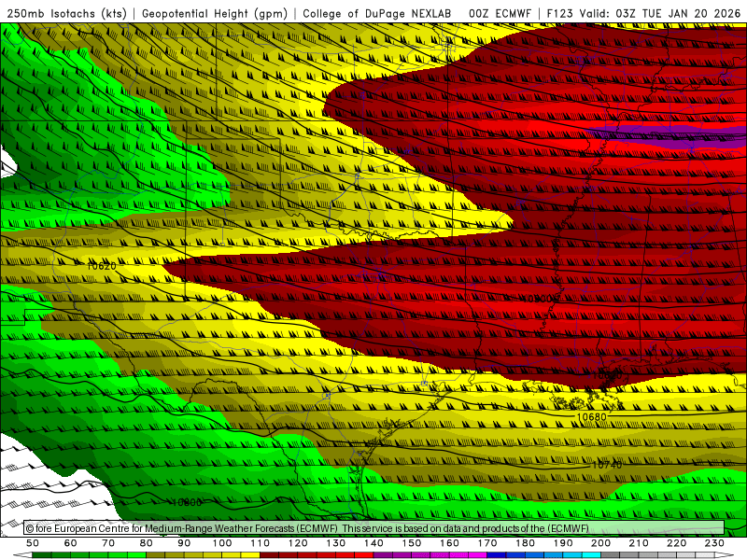Viewport: 747px width, 560px height.
Task: Click the 140 knots color bar label
Action: [x=373, y=543]
